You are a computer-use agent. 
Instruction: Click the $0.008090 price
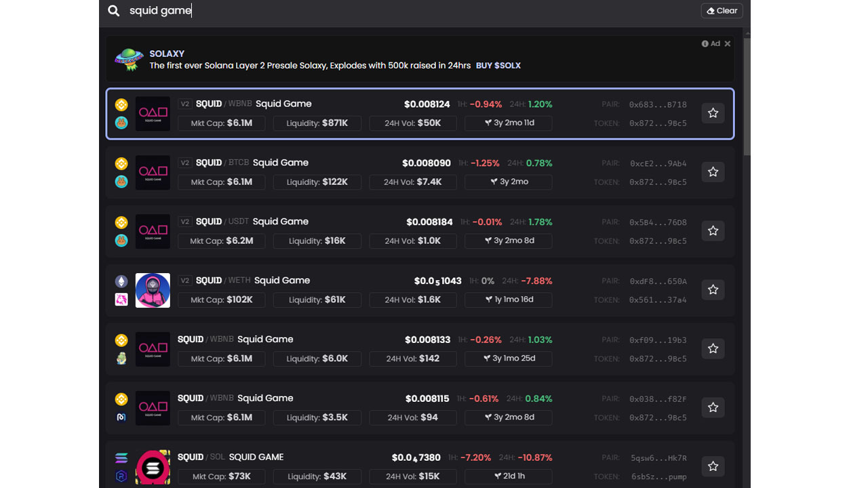[x=427, y=163]
